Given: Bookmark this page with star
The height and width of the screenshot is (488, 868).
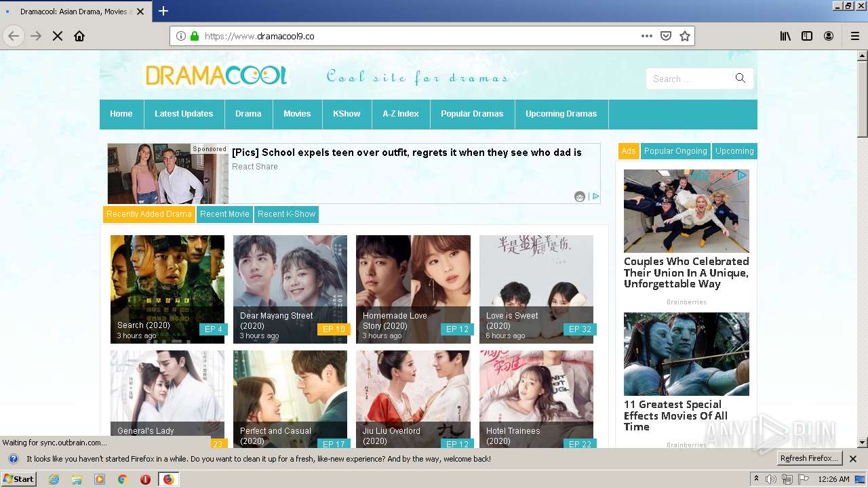Looking at the screenshot, I should pos(685,36).
